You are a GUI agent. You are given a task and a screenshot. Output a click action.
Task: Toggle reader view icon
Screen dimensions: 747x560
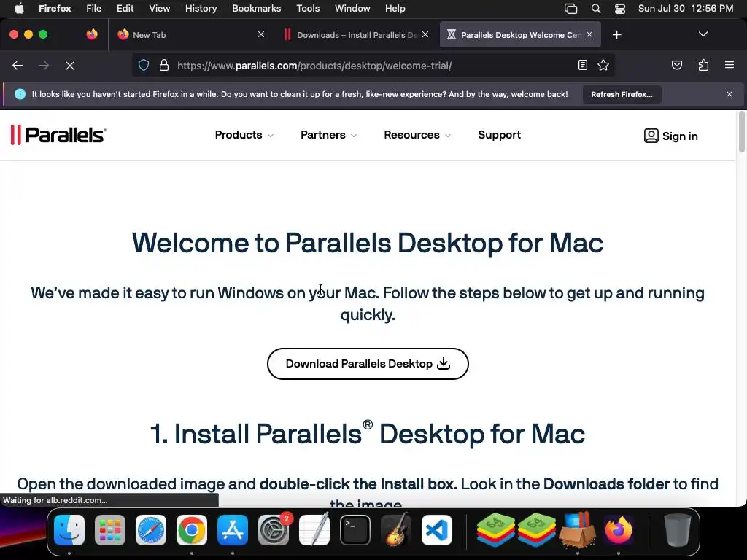tap(583, 65)
